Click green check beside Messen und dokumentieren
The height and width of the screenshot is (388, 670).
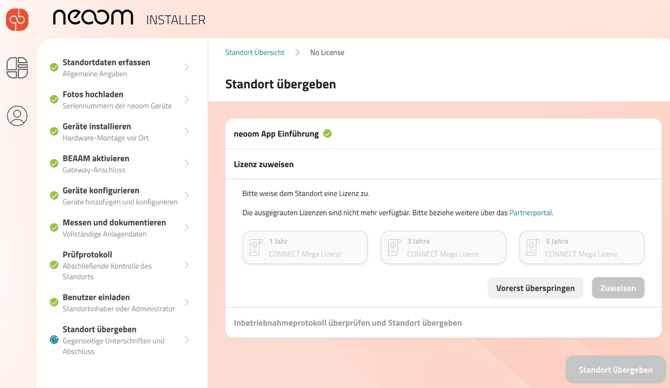click(x=54, y=228)
